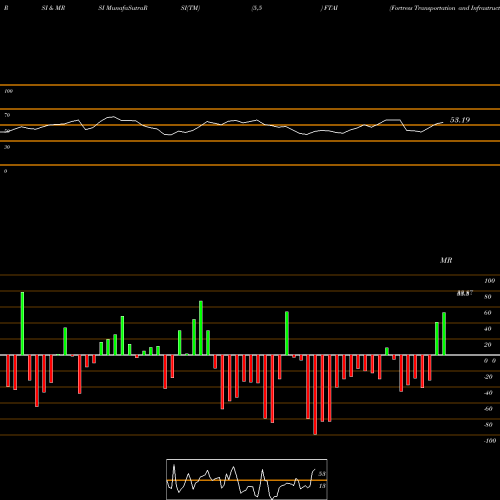Image resolution: width=500 pixels, height=500 pixels.
Task: Click the 100 label on the MR axis
Action: (x=489, y=281)
